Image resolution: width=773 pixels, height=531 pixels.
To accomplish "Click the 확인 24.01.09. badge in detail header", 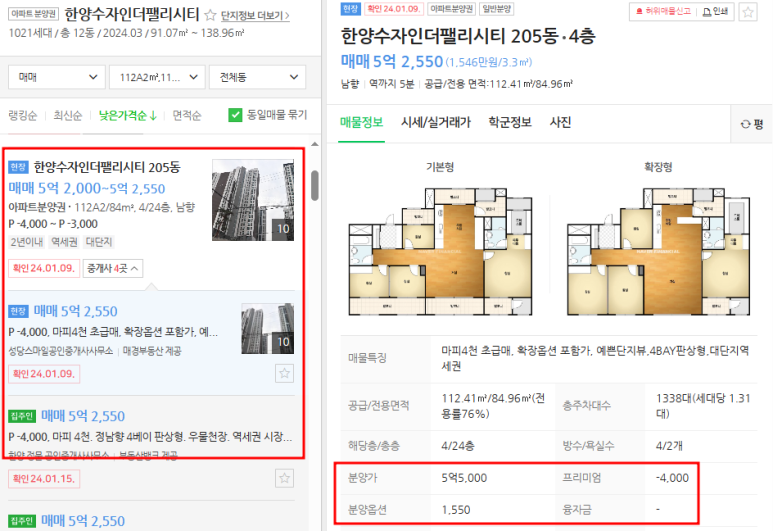I will pos(393,9).
